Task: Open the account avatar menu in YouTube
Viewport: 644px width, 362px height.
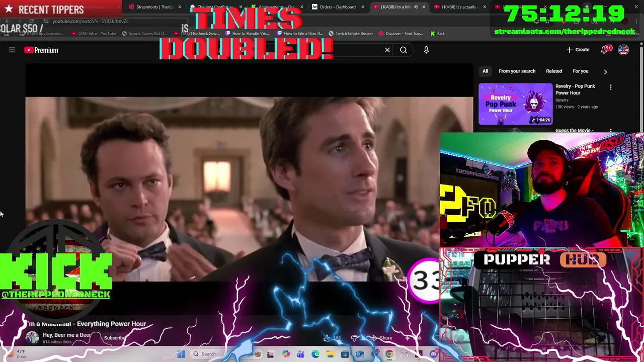Action: 623,50
